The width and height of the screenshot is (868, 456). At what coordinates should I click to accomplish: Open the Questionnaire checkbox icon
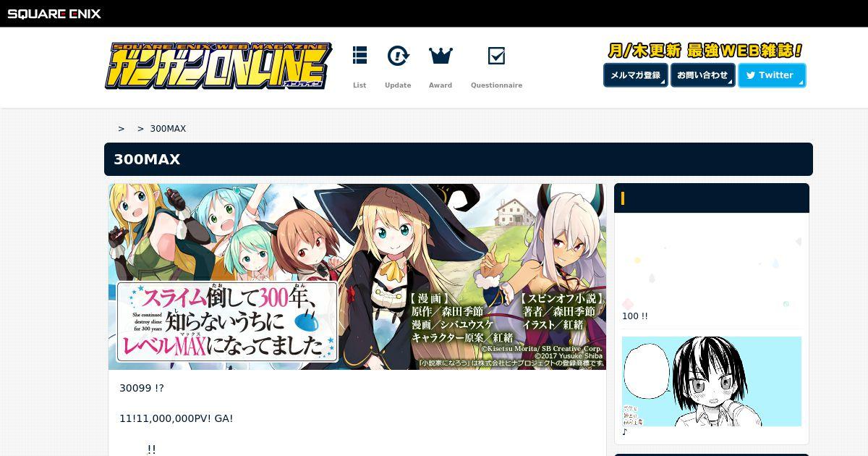496,56
